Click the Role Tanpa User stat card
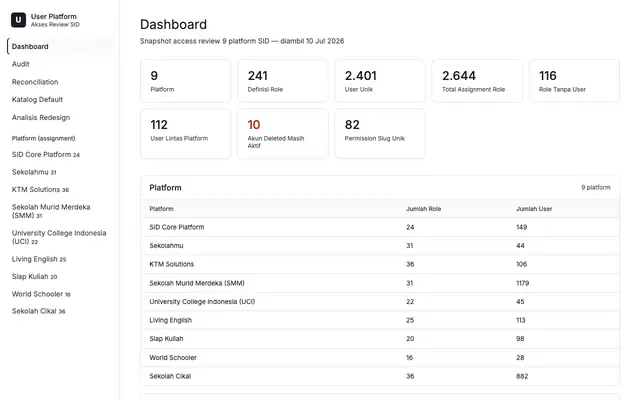Viewport: 640px width, 400px height. click(x=574, y=81)
